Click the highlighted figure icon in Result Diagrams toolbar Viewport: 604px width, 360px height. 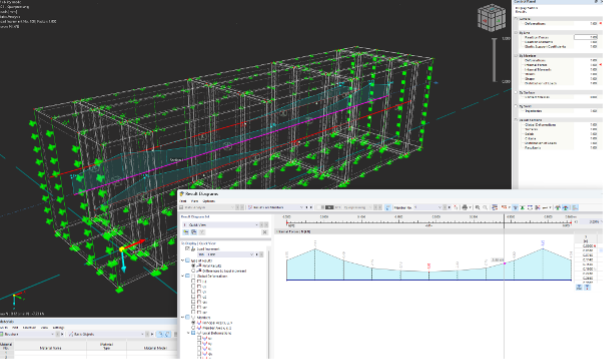coord(565,208)
